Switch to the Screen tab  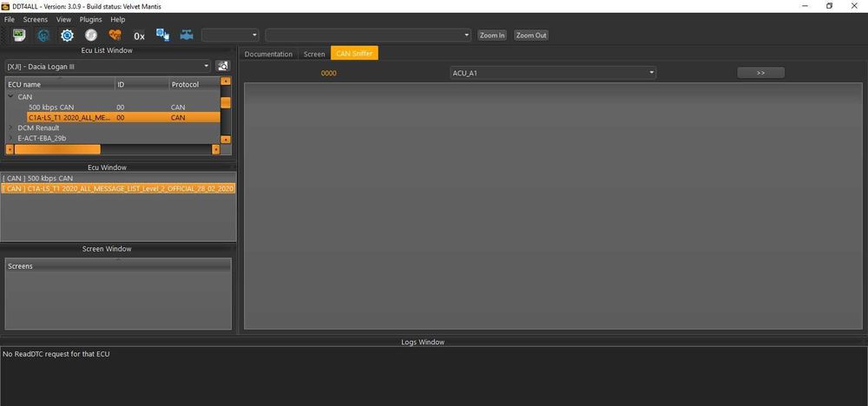tap(314, 54)
